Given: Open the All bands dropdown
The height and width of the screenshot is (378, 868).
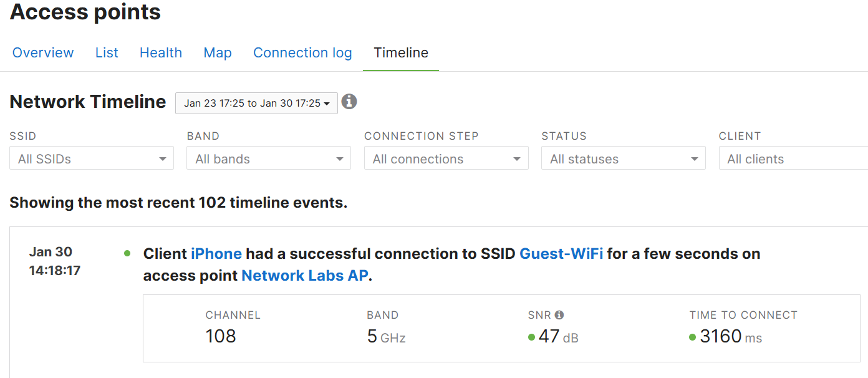Looking at the screenshot, I should (x=269, y=158).
